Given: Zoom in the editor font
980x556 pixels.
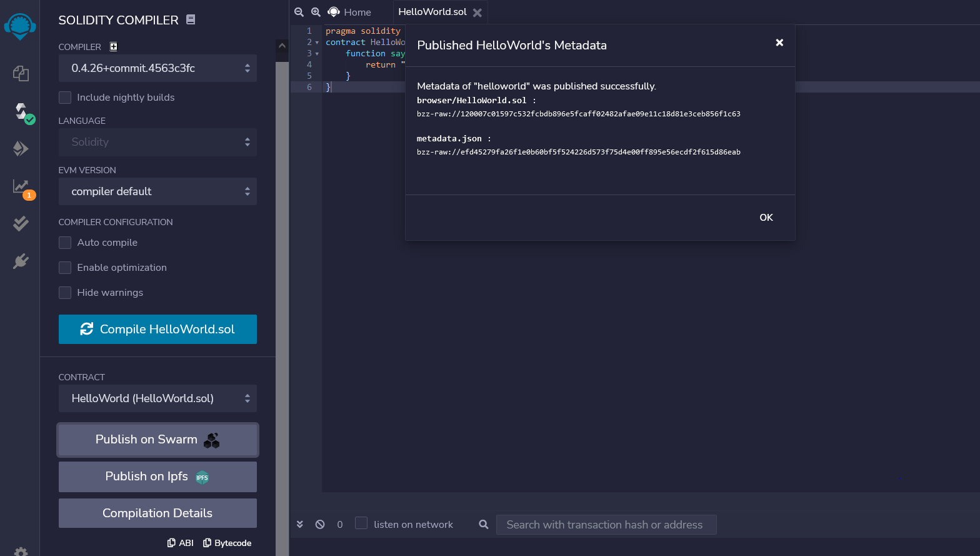Looking at the screenshot, I should (x=316, y=12).
